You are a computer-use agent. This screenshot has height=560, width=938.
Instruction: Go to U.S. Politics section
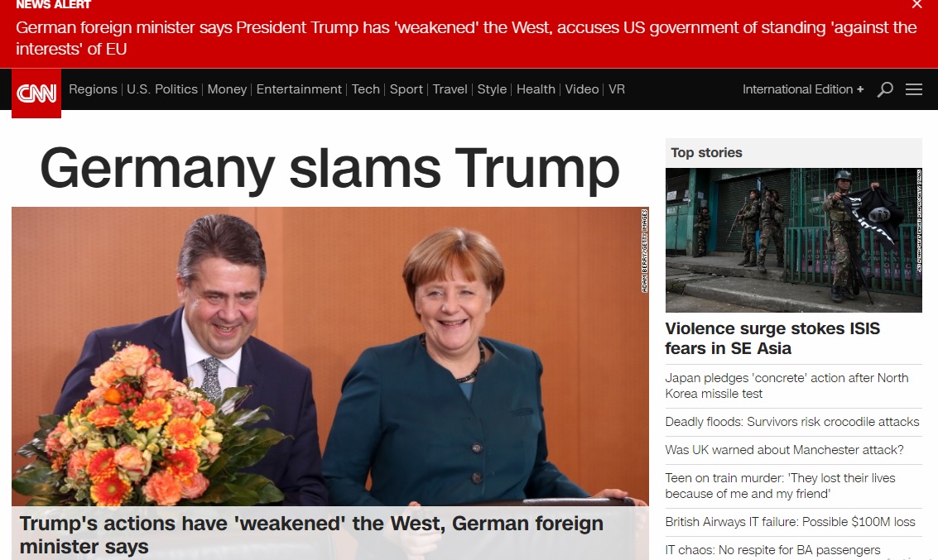pos(162,89)
